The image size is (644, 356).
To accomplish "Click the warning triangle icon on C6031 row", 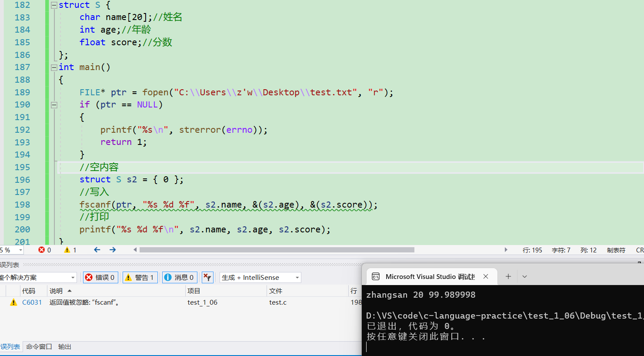I will (13, 302).
